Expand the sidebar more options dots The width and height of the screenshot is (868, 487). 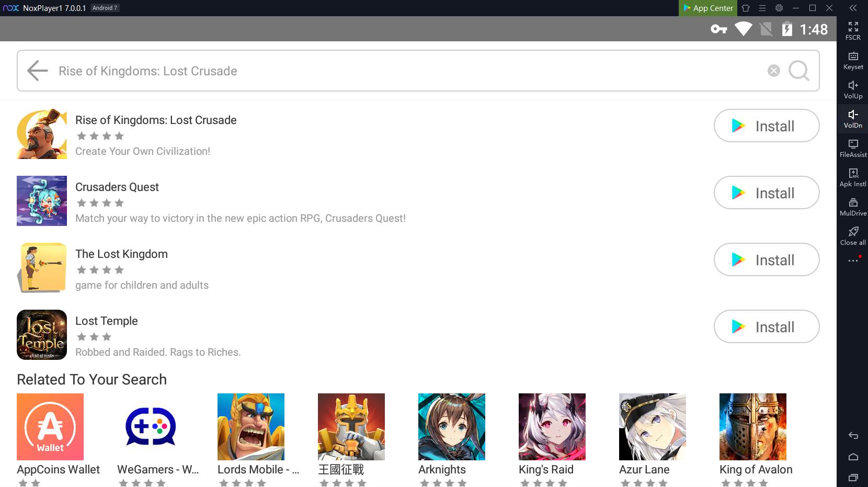click(x=853, y=261)
